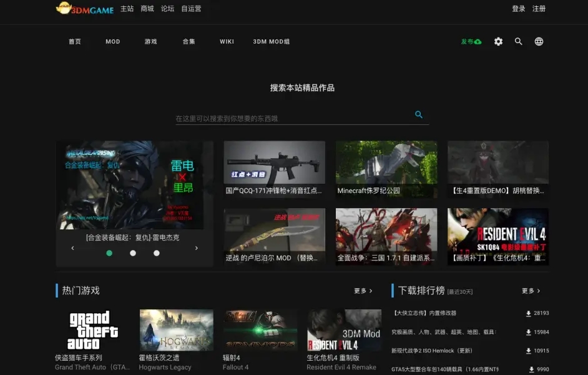The image size is (588, 375).
Task: Focus the site search input field
Action: tap(302, 118)
